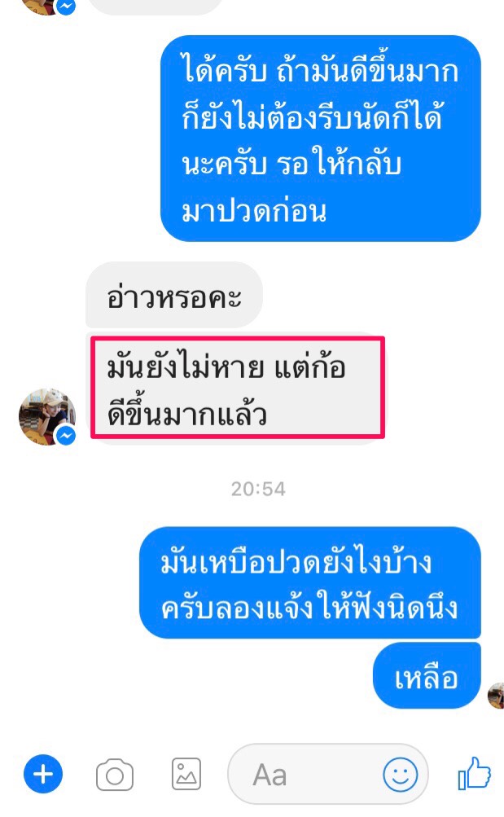Screen dimensions: 504x817
Task: Tap the text line ดีขึ้นมากแล้ว
Action: coord(187,414)
